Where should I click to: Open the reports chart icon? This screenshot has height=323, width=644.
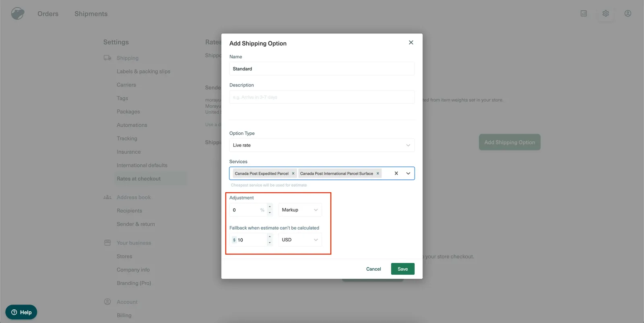[x=584, y=13]
